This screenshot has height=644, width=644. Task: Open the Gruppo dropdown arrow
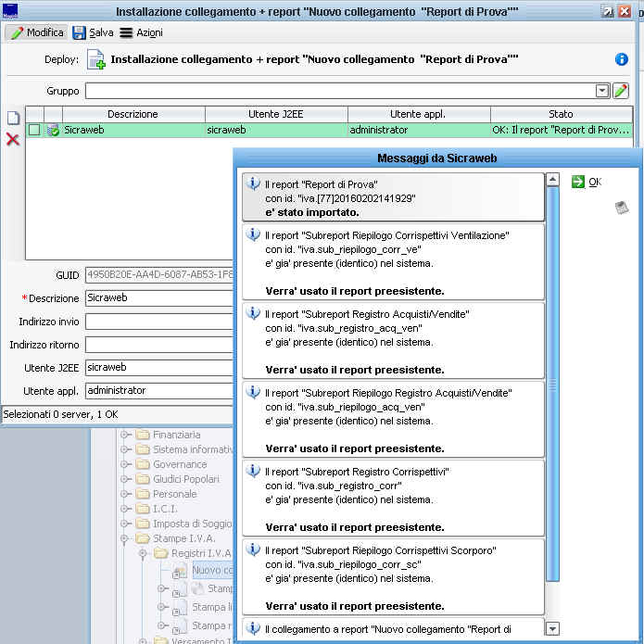602,91
